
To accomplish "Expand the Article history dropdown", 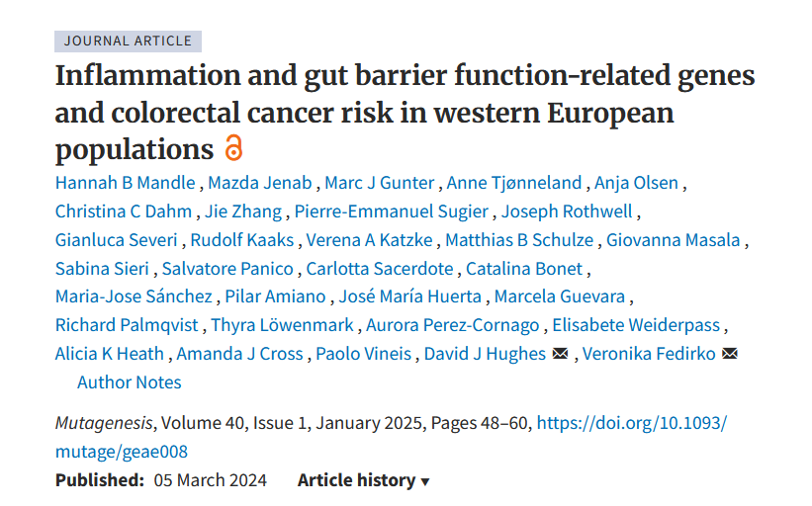I will [363, 480].
